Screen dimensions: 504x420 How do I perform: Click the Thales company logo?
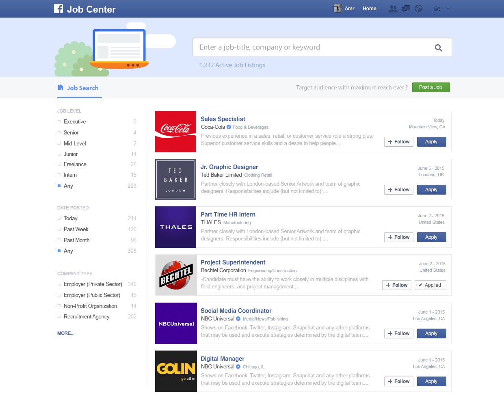[x=175, y=227]
